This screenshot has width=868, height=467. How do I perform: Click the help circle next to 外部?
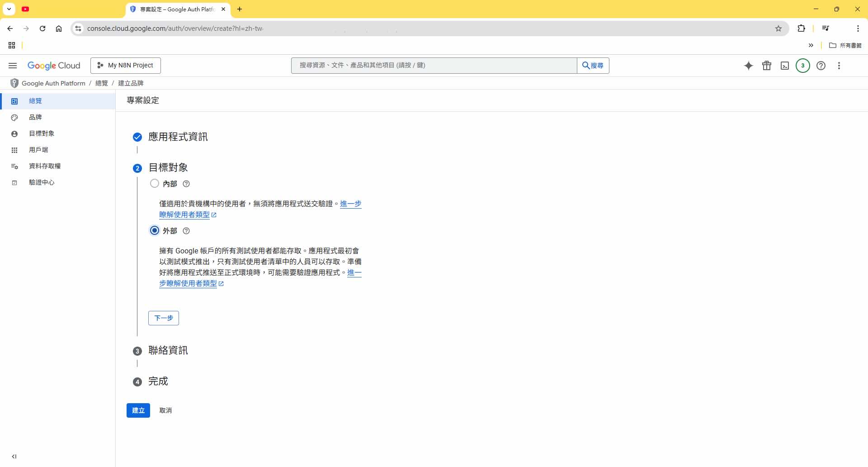coord(186,231)
